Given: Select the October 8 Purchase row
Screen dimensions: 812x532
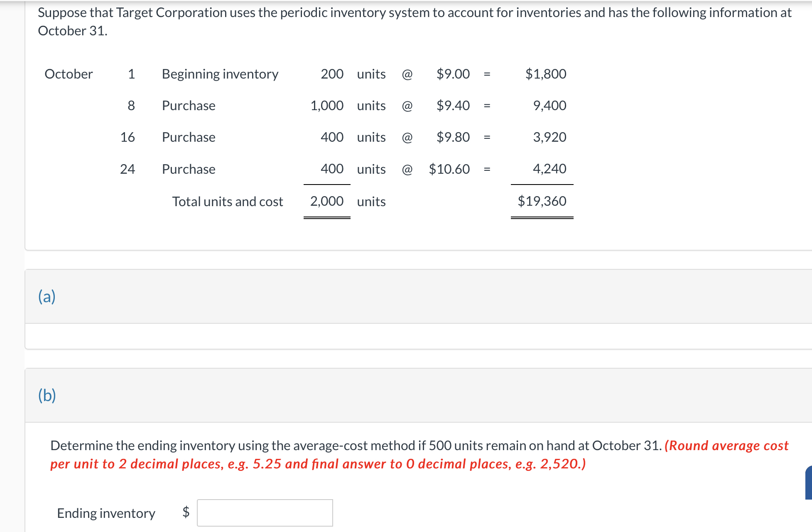Looking at the screenshot, I should tap(188, 106).
